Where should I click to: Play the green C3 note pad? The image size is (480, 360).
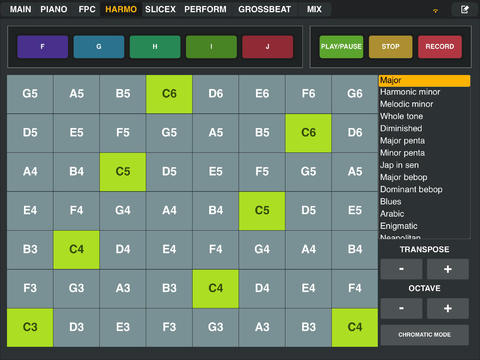(30, 328)
